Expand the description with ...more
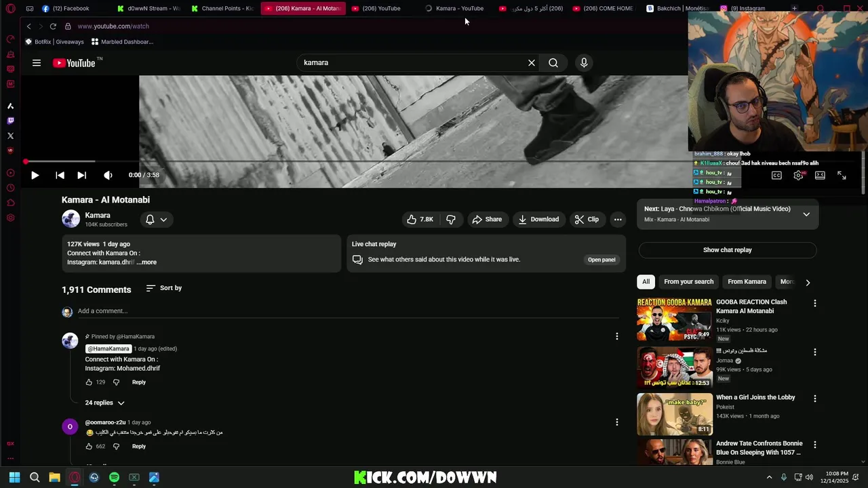This screenshot has width=868, height=488. tap(146, 262)
